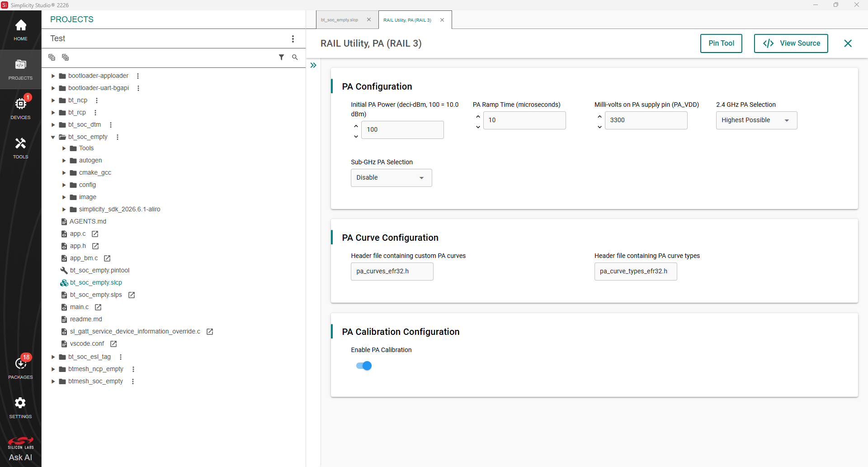Click the Initial PA Power input field

click(x=402, y=130)
